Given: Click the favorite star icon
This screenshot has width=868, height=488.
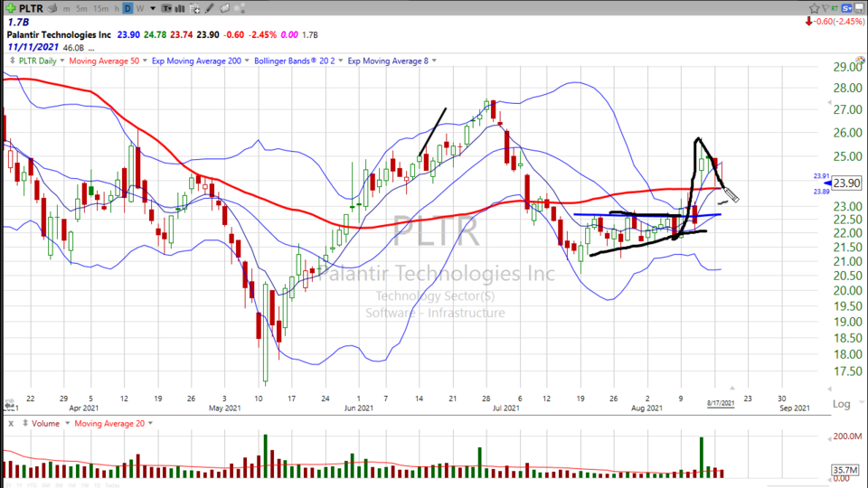Looking at the screenshot, I should [814, 8].
